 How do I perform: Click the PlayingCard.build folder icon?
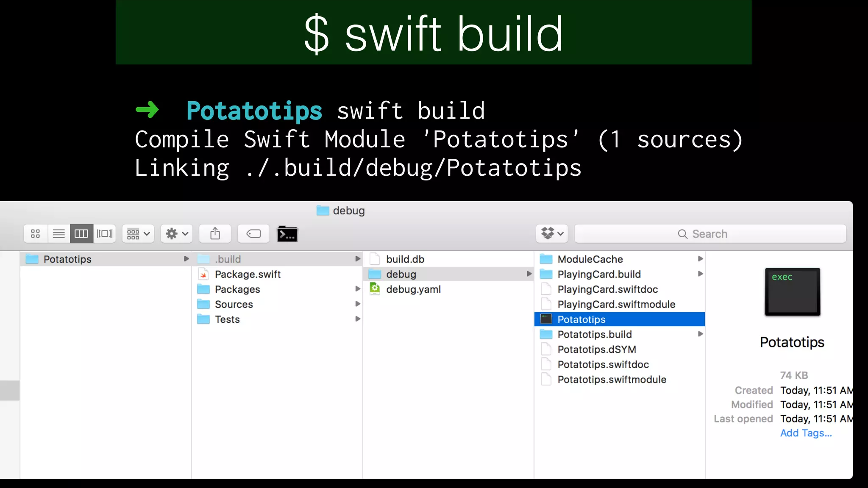click(x=546, y=274)
